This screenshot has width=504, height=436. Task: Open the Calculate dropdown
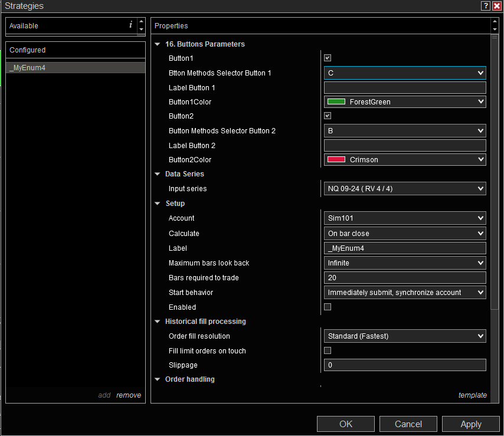(x=405, y=234)
